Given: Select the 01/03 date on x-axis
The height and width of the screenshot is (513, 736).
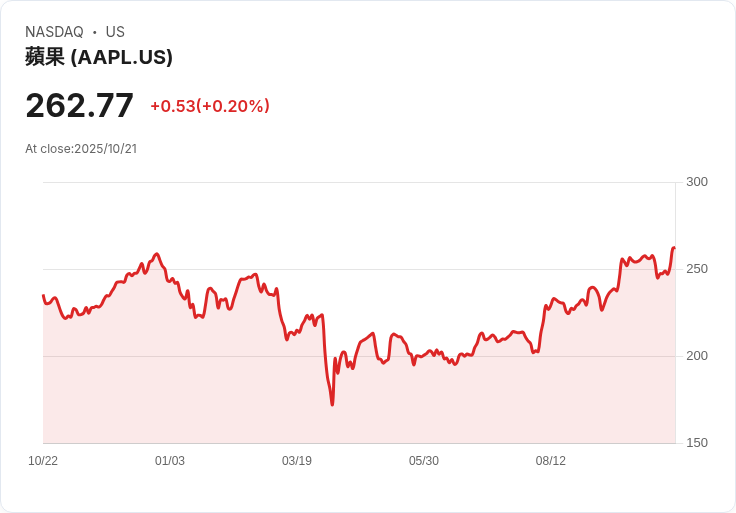Looking at the screenshot, I should (170, 461).
